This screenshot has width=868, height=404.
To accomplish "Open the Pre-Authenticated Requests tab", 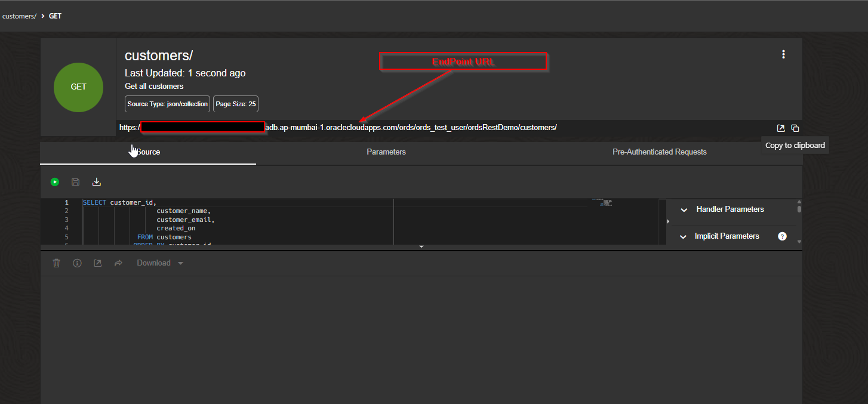I will [660, 152].
